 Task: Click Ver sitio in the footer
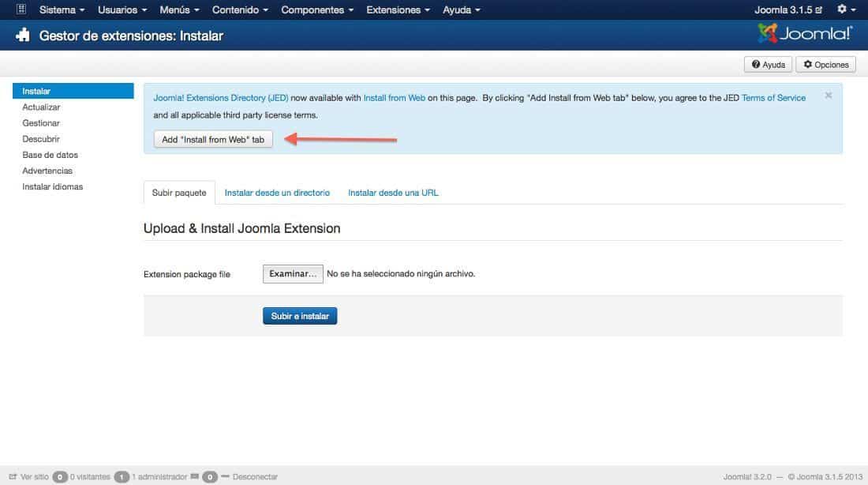point(34,476)
